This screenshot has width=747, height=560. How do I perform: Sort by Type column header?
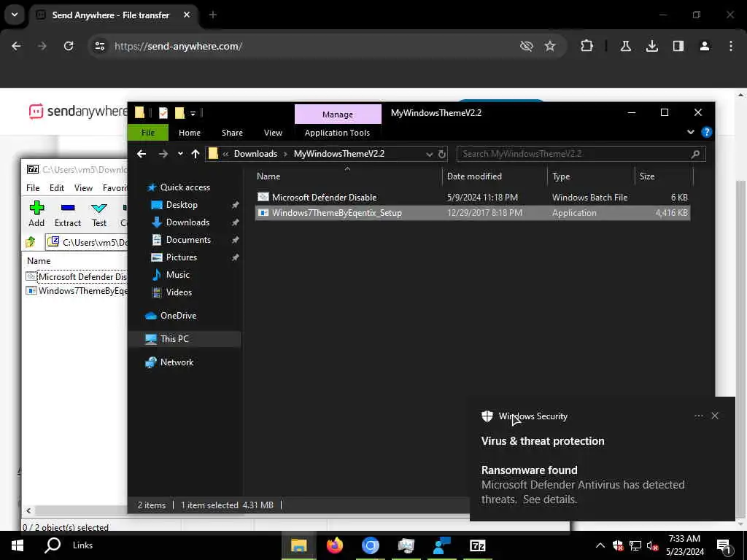coord(561,176)
